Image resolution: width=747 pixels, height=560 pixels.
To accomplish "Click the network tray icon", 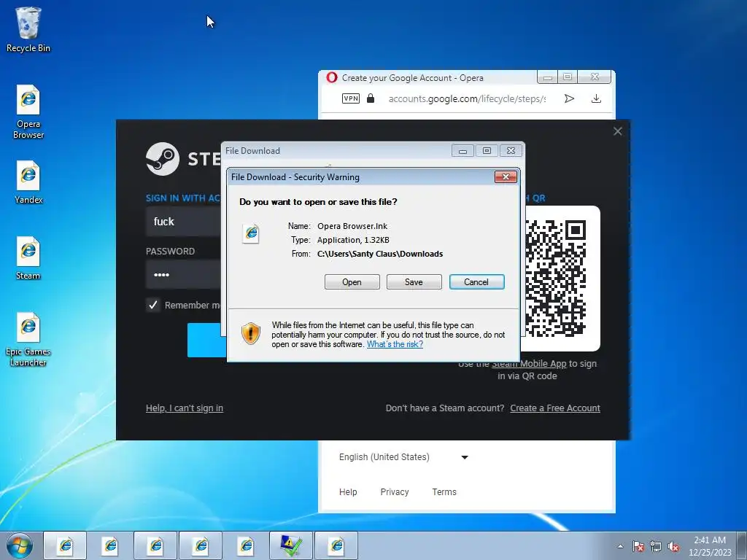I will point(656,546).
